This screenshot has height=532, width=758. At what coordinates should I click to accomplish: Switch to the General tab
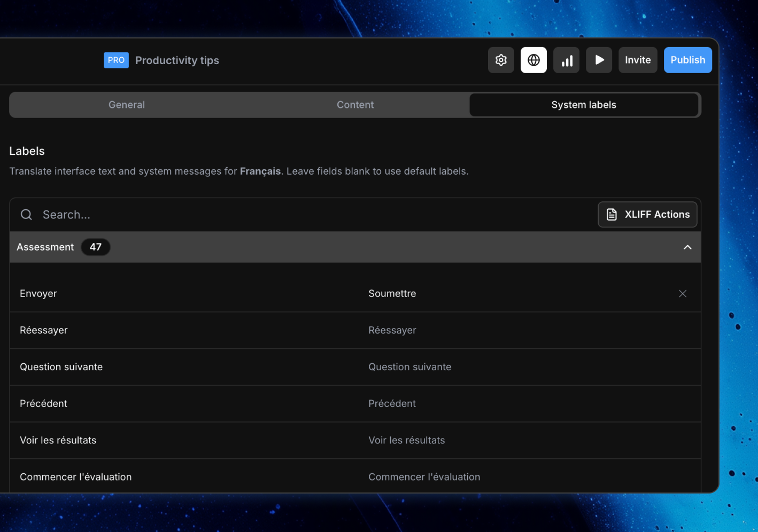(x=127, y=105)
